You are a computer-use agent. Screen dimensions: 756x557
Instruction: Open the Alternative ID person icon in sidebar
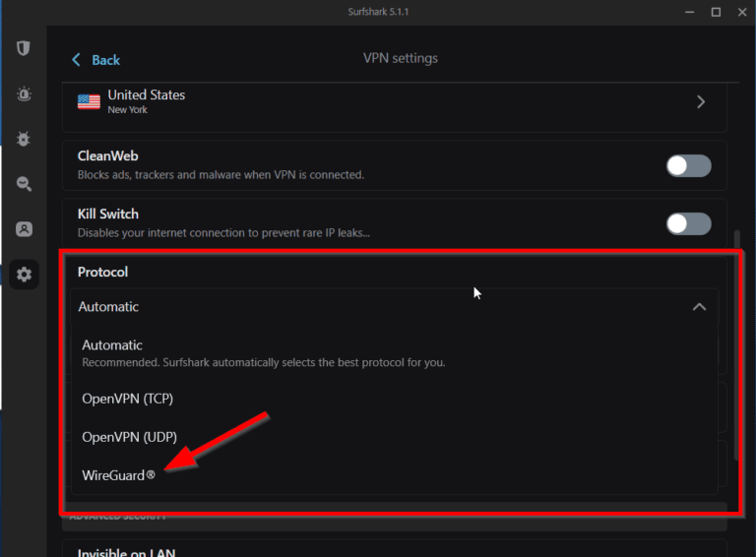coord(24,229)
